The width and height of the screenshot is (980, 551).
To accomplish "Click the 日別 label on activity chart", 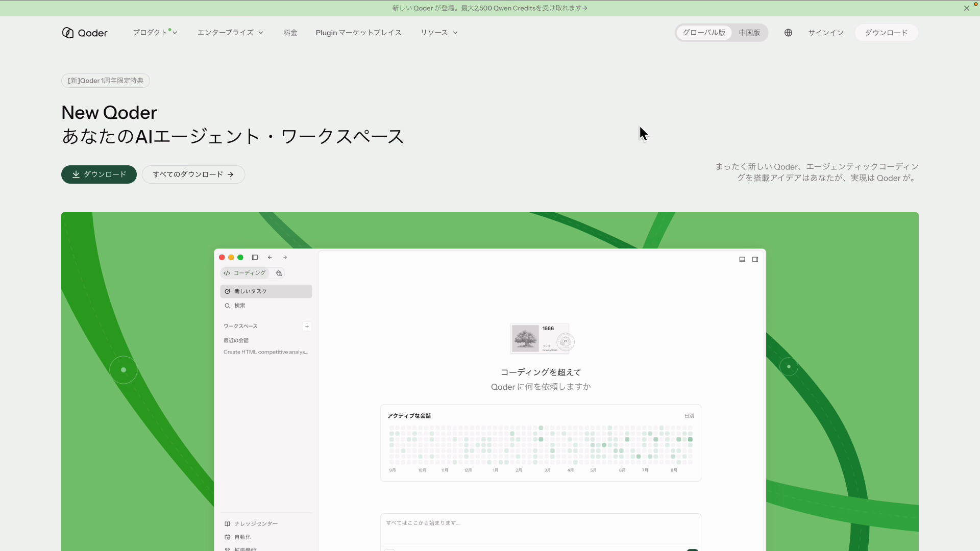I will (689, 416).
